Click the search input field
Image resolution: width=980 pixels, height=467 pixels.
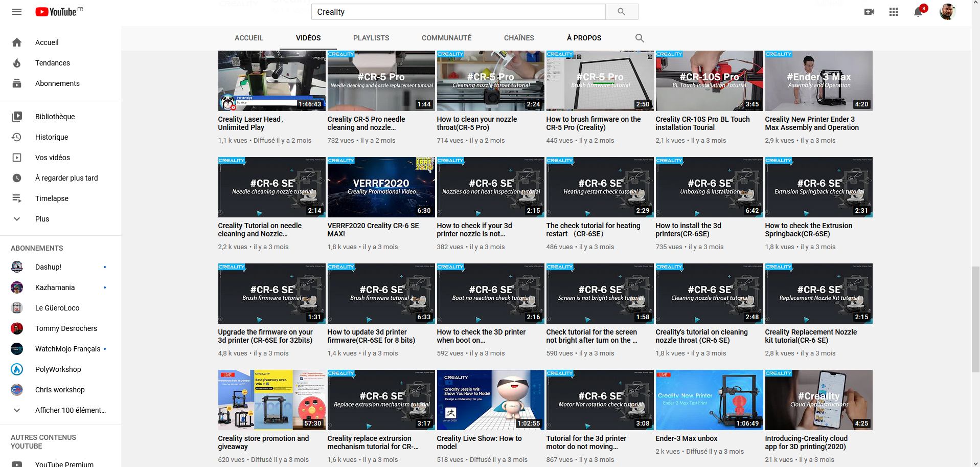(459, 12)
